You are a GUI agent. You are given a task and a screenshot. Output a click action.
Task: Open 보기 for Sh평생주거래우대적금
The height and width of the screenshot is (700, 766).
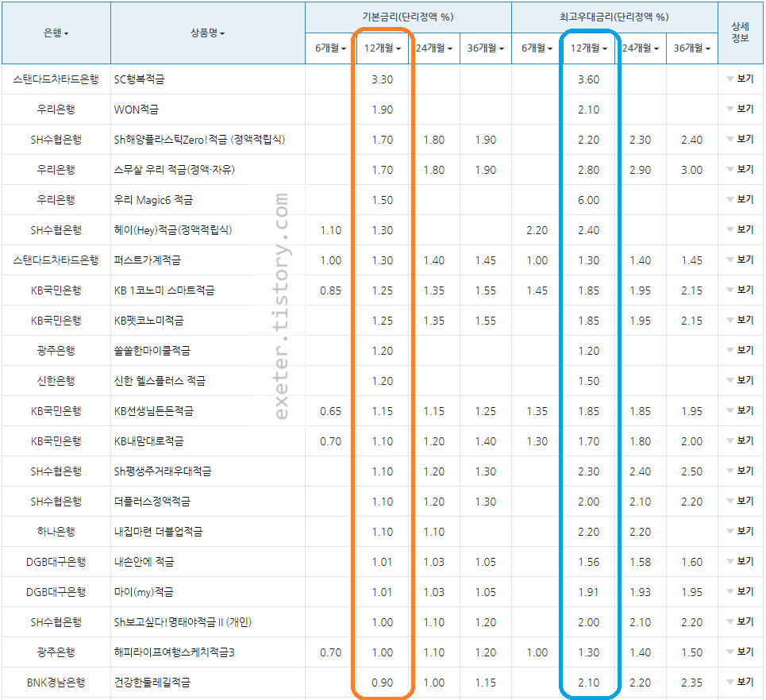click(740, 471)
